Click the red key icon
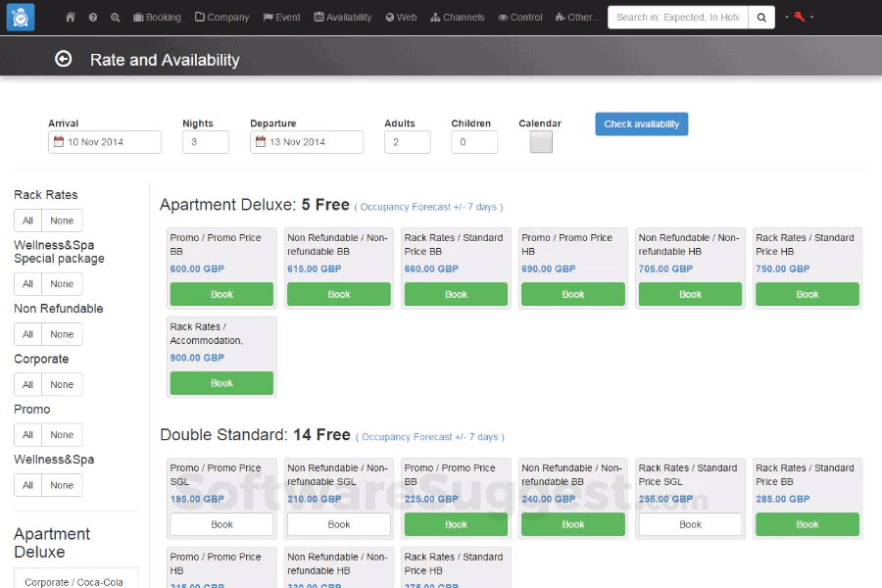The width and height of the screenshot is (882, 588). pyautogui.click(x=799, y=17)
